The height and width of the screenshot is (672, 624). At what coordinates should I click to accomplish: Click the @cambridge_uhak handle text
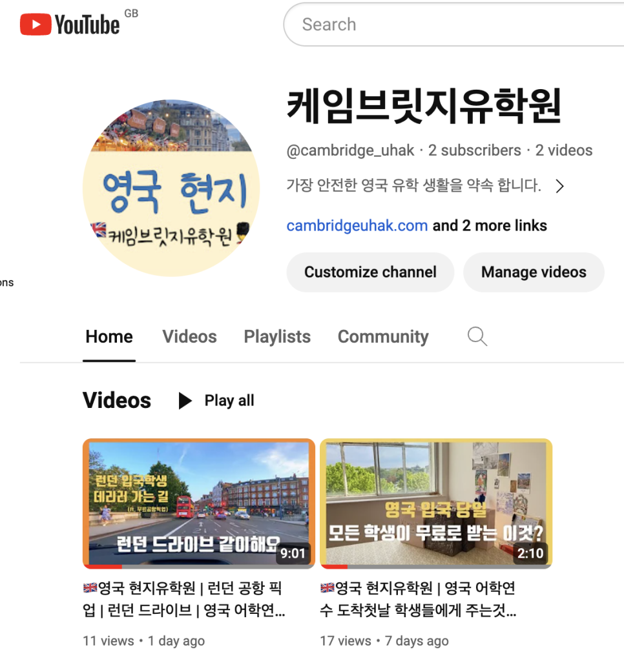click(x=350, y=150)
